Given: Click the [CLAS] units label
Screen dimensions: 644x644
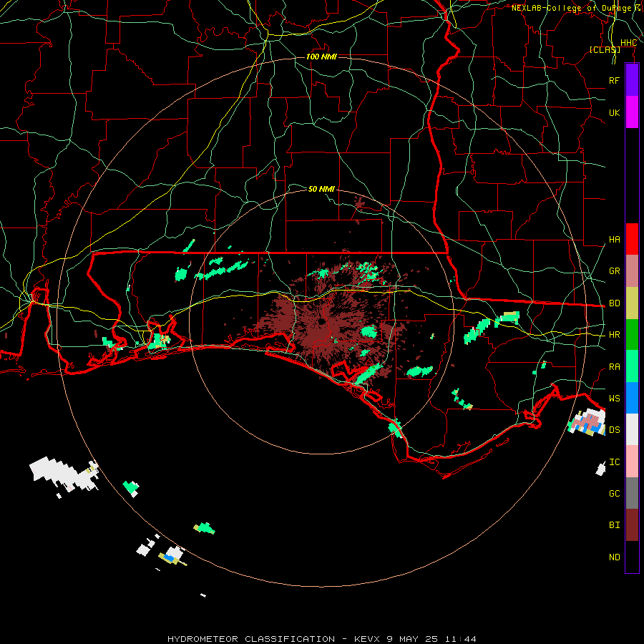Looking at the screenshot, I should pos(605,49).
